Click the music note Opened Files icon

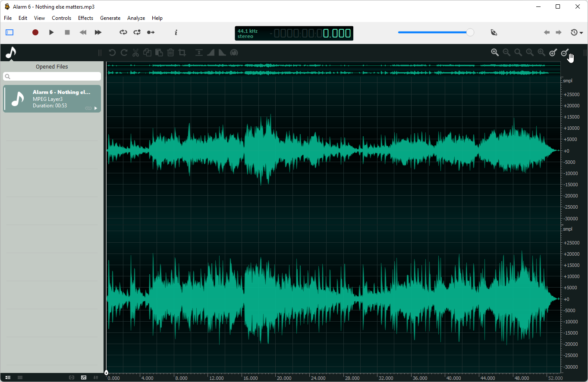pyautogui.click(x=10, y=53)
